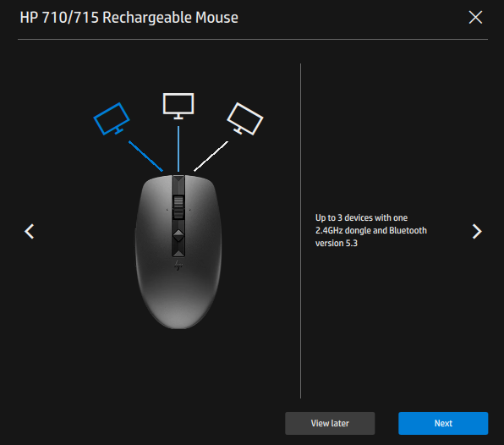Close the HP mouse intro dialog
Viewport: 504px width, 445px height.
[x=475, y=18]
